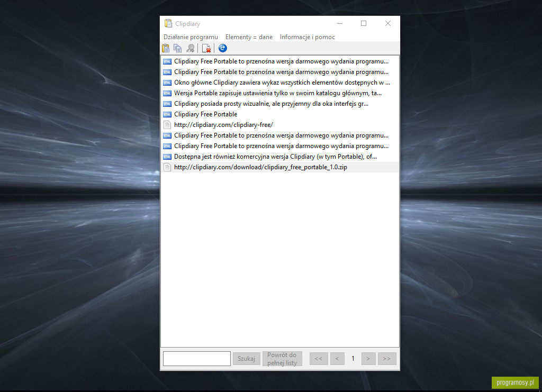Click the 'Szukaj' search button
The image size is (542, 392).
[x=247, y=359]
